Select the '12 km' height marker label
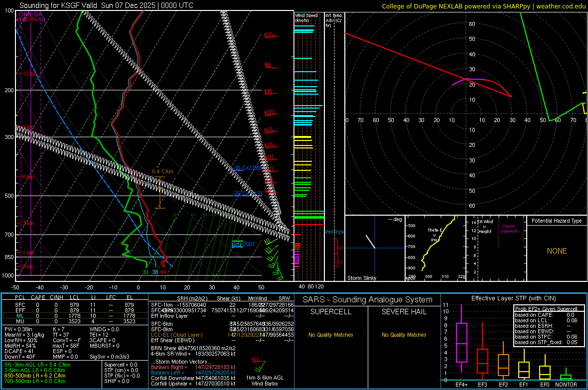This screenshot has height=390, width=588. 30,74
